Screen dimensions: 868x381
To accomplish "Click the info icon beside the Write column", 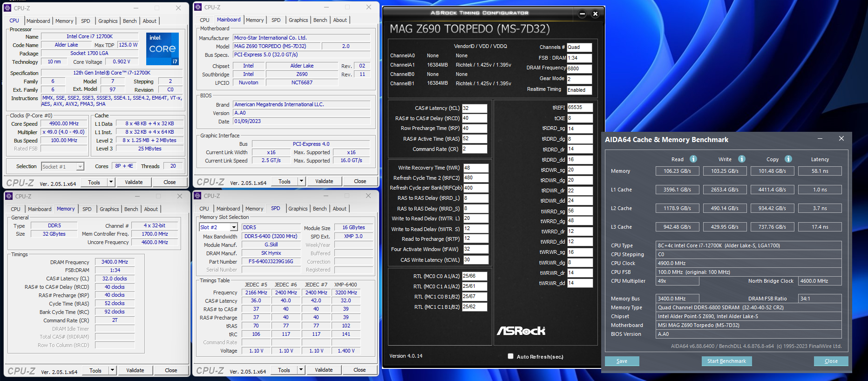I will pyautogui.click(x=742, y=159).
